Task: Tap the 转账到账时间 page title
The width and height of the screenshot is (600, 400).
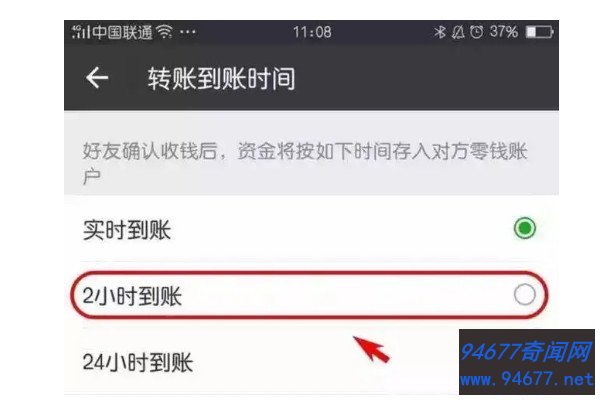Action: pyautogui.click(x=221, y=78)
